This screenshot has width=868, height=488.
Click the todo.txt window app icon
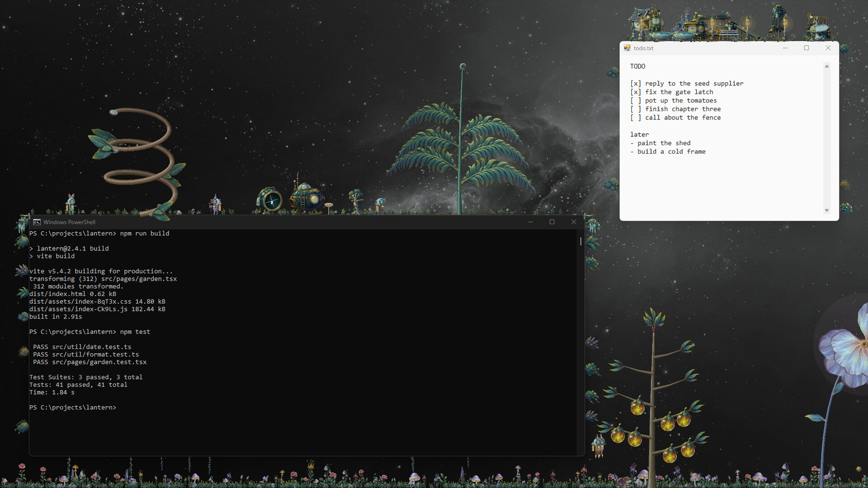click(x=627, y=48)
